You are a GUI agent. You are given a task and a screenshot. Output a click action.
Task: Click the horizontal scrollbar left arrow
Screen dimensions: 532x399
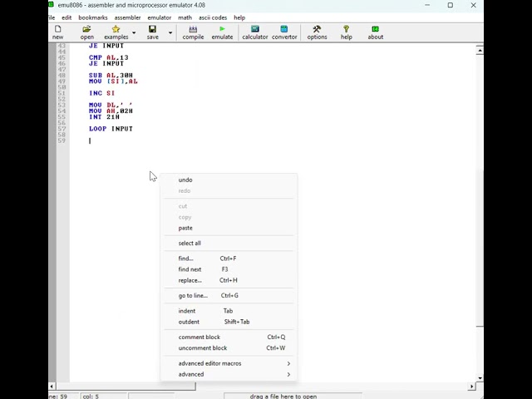click(x=52, y=386)
